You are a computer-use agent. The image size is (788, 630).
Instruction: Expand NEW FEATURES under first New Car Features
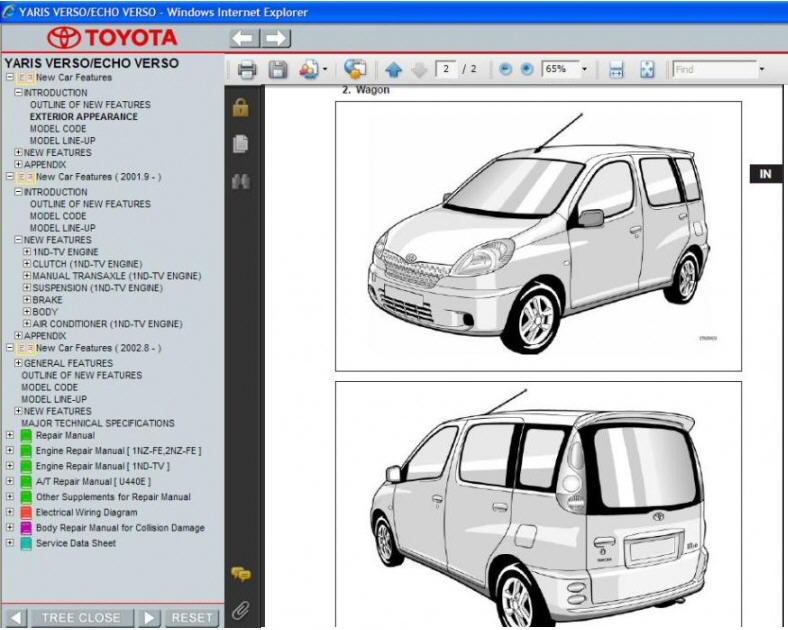click(18, 152)
